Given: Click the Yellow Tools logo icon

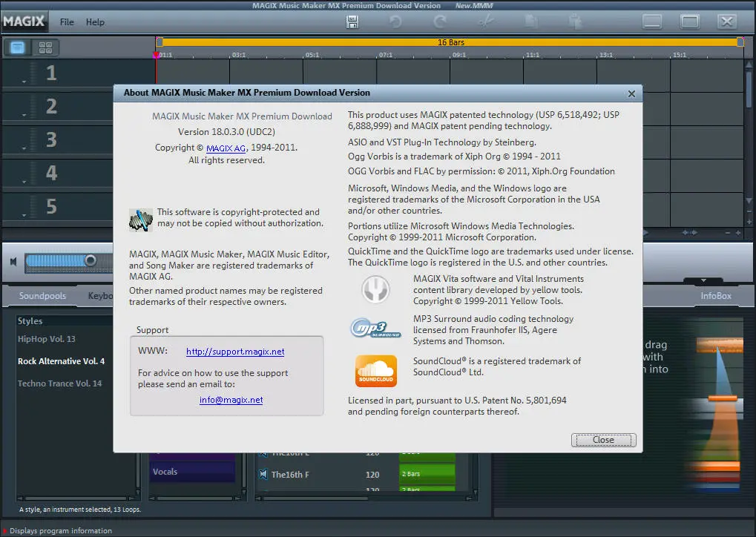Looking at the screenshot, I should point(375,289).
